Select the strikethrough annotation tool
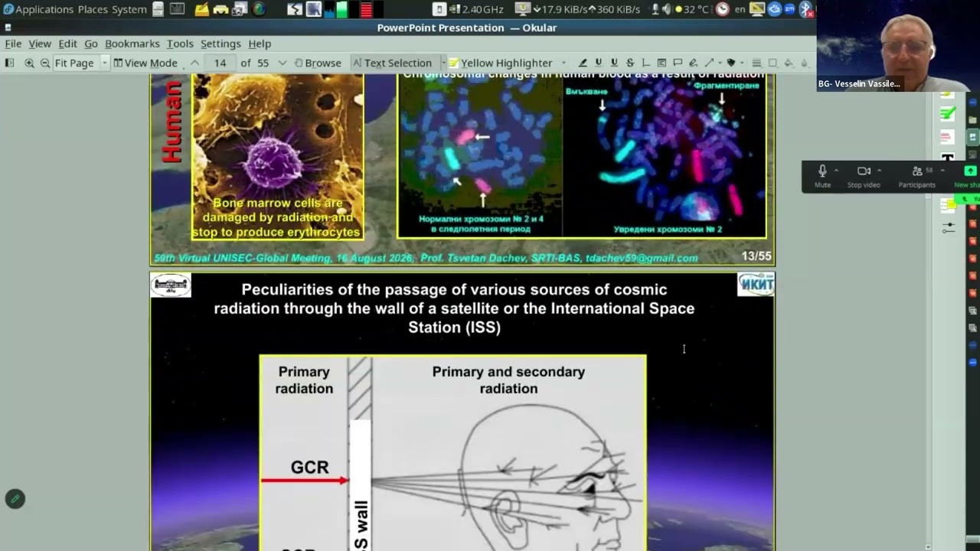Screen dimensions: 980x551 coord(630,63)
